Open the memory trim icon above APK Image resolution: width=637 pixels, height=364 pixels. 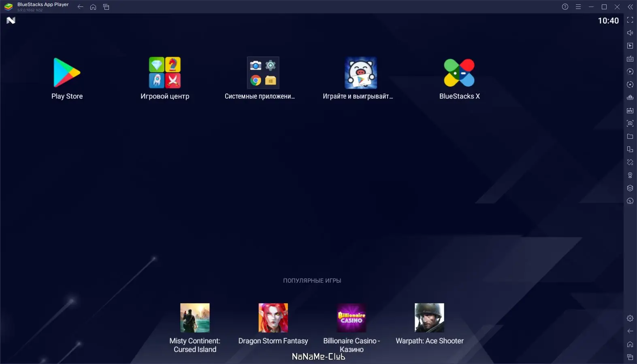tap(630, 97)
